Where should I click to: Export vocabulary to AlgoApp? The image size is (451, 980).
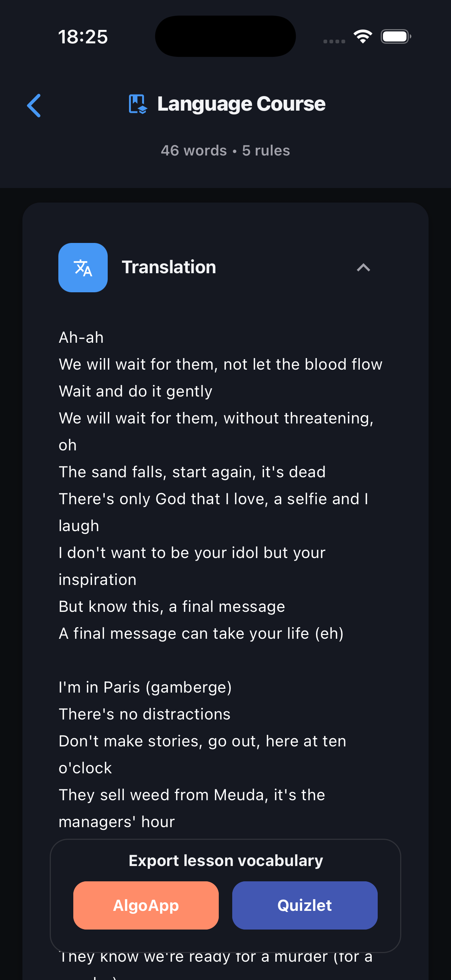(x=146, y=905)
